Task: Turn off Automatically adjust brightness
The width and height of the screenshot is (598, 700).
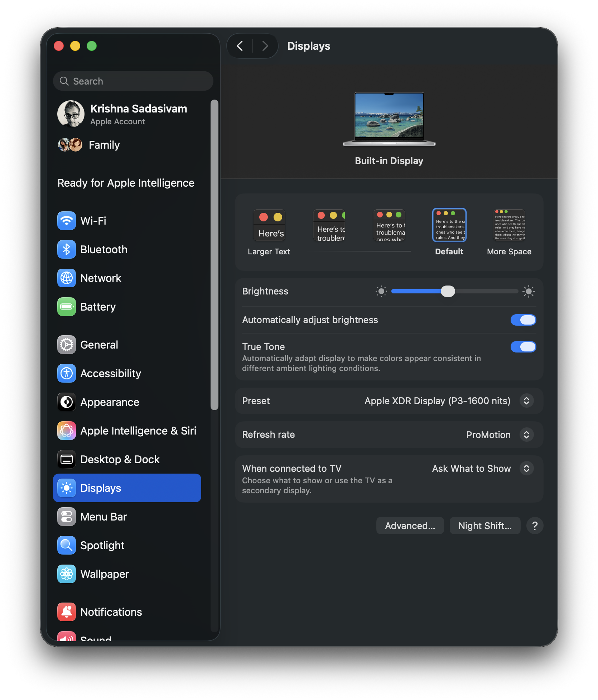Action: 523,320
